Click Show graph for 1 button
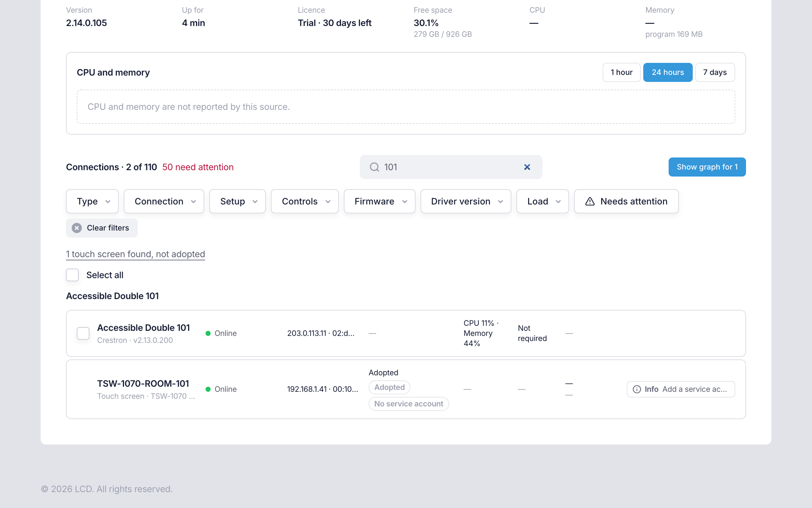This screenshot has height=508, width=812. (707, 167)
